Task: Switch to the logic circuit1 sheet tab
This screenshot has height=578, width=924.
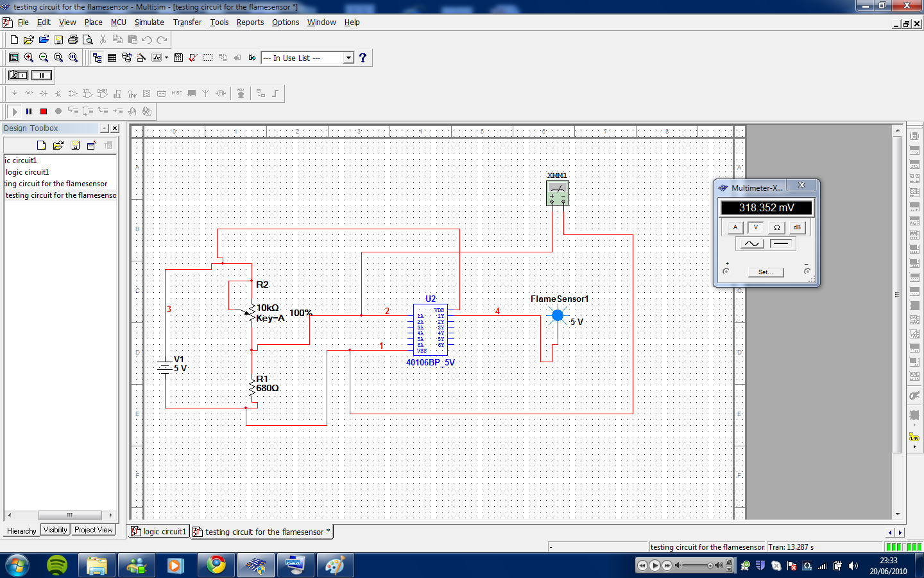Action: point(159,532)
